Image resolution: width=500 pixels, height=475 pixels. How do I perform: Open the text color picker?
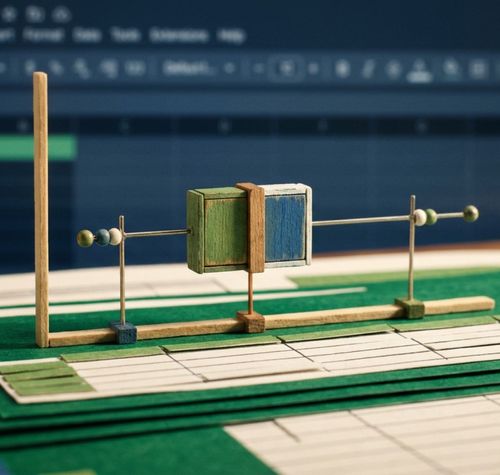pyautogui.click(x=420, y=71)
